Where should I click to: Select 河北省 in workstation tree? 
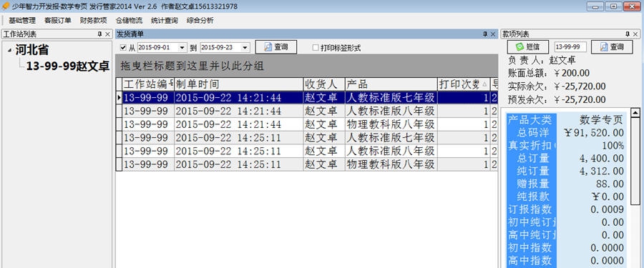[x=32, y=50]
